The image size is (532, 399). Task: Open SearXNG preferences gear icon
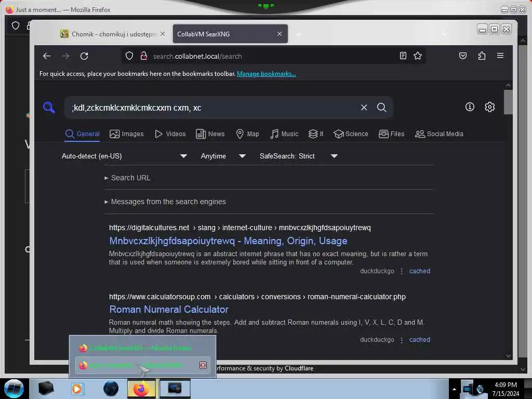[x=489, y=107]
